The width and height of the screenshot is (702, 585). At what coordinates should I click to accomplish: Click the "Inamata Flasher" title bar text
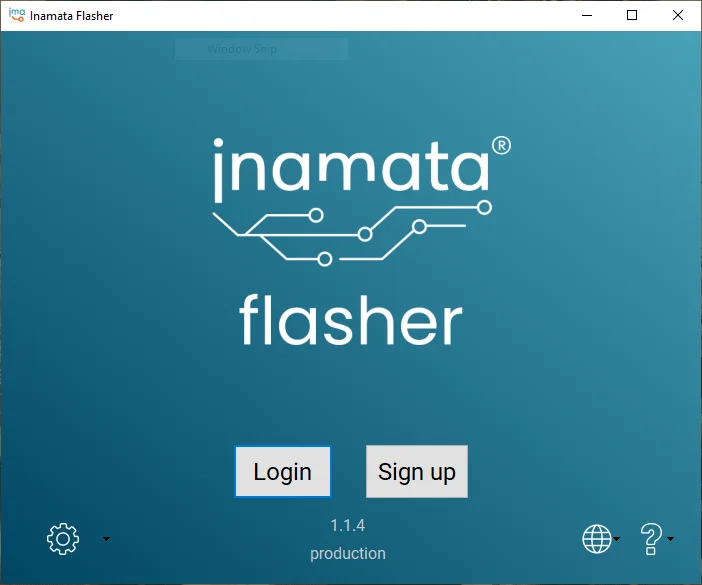(x=72, y=16)
